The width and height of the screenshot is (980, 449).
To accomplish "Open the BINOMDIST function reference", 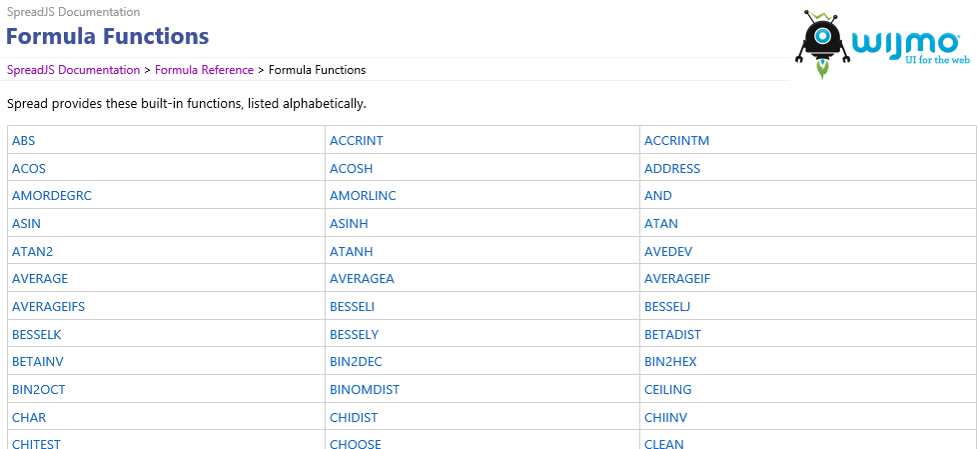I will [365, 390].
